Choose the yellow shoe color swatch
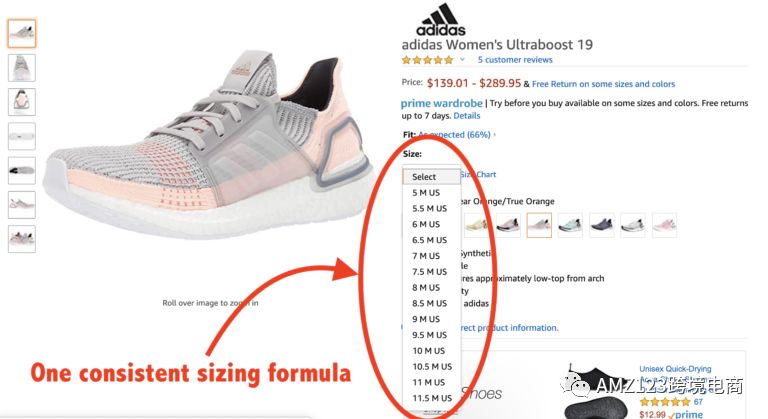The height and width of the screenshot is (419, 768). coord(477,225)
